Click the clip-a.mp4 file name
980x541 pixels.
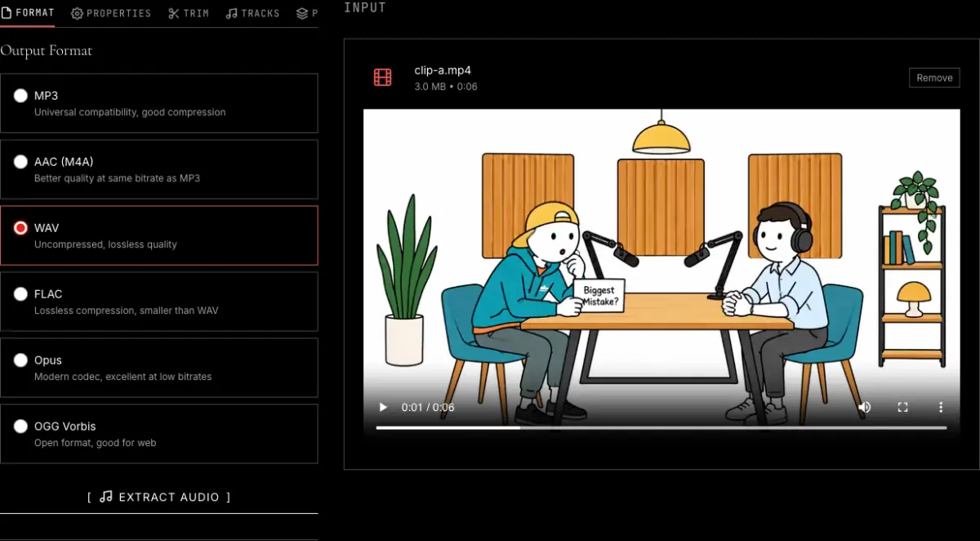tap(443, 70)
